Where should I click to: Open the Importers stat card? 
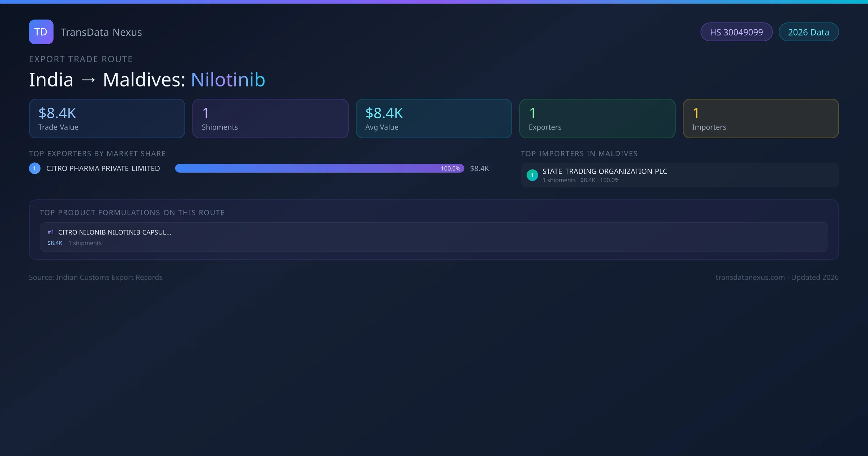[x=761, y=118]
